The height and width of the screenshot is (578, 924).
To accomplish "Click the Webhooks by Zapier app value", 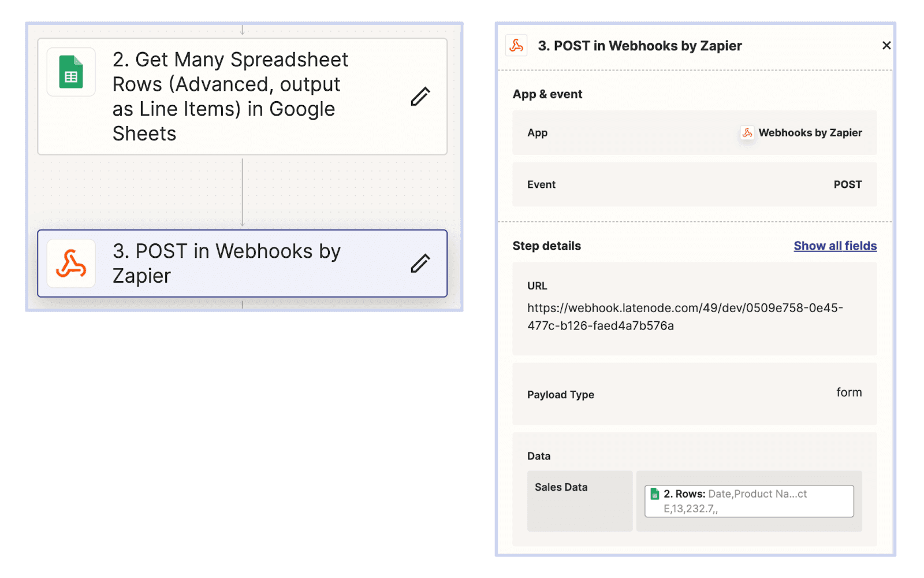I will [810, 133].
